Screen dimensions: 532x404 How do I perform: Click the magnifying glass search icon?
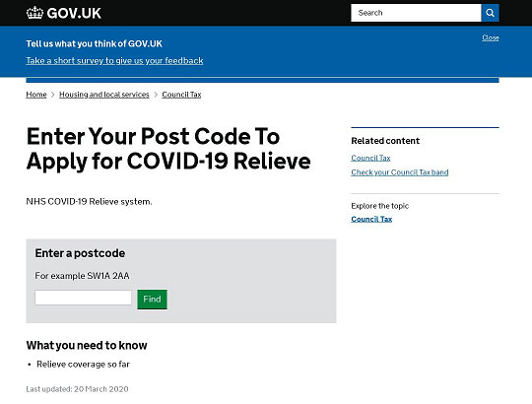490,13
